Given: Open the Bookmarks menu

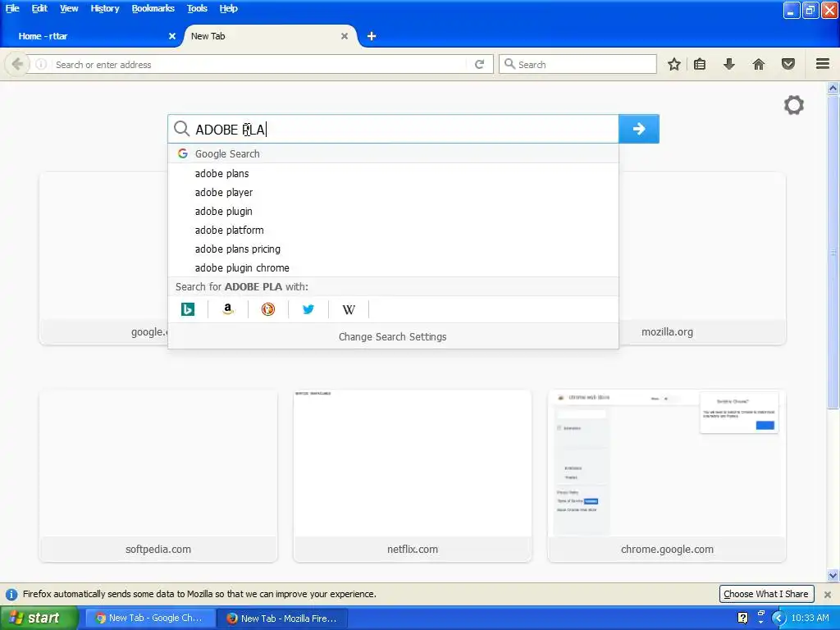Looking at the screenshot, I should click(x=153, y=8).
